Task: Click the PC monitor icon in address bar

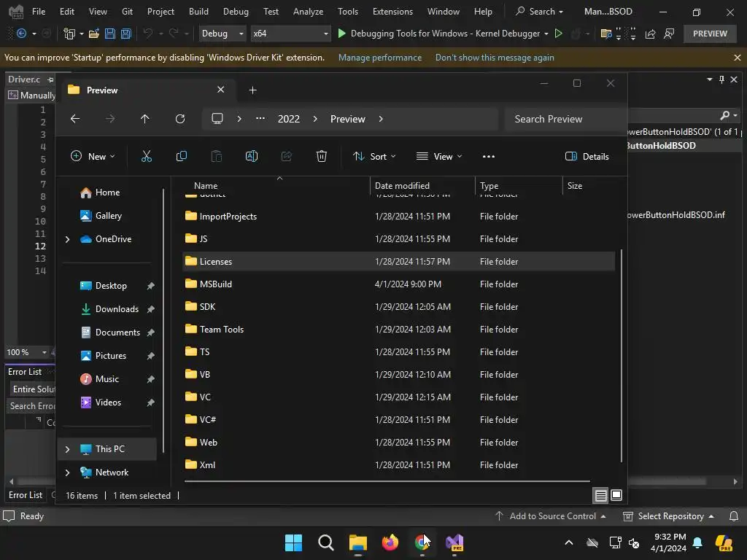Action: point(217,119)
